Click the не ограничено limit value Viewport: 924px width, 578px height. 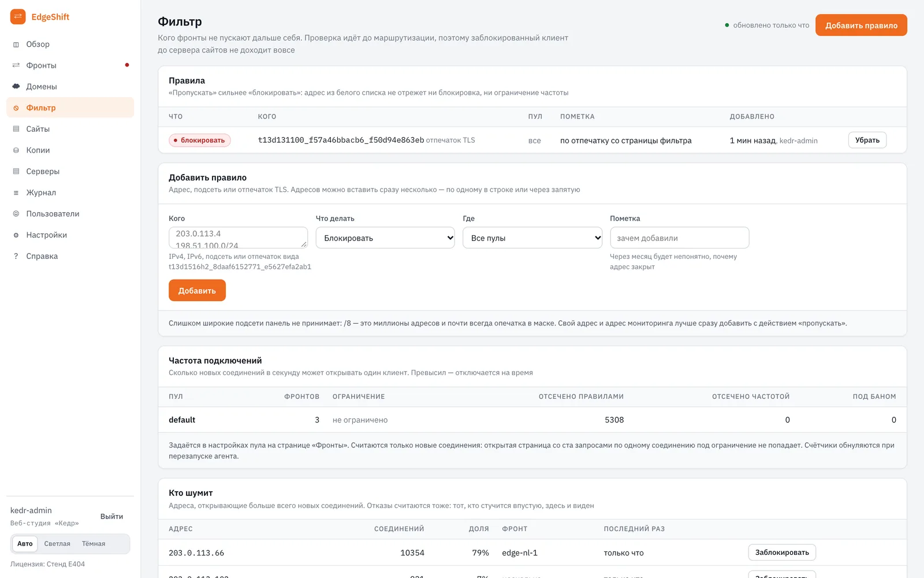tap(360, 420)
